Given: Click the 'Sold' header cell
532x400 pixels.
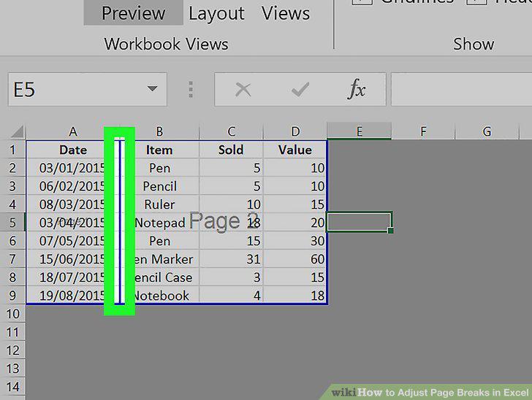Looking at the screenshot, I should [231, 150].
